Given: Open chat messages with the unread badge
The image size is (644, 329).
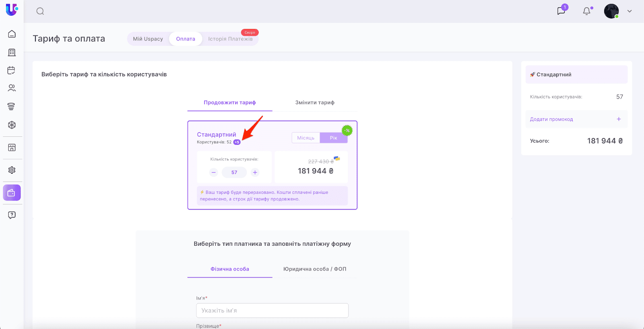Looking at the screenshot, I should [x=561, y=10].
